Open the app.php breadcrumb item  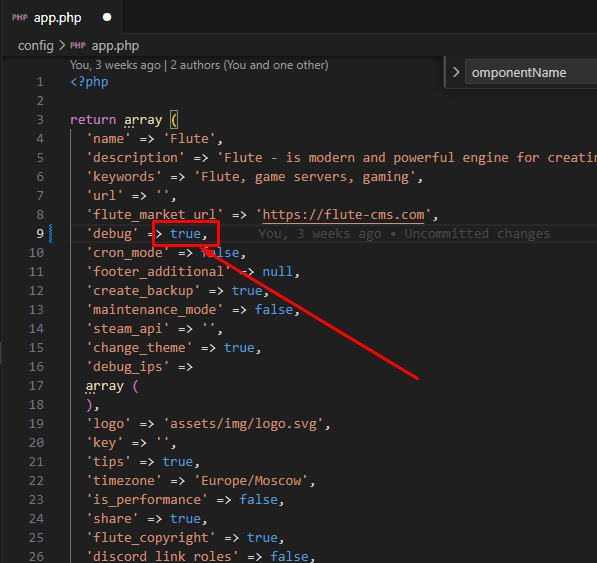pos(115,46)
